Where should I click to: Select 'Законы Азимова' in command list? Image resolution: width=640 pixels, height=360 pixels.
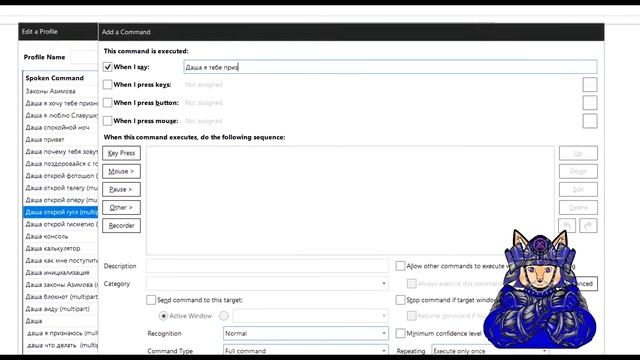60,91
